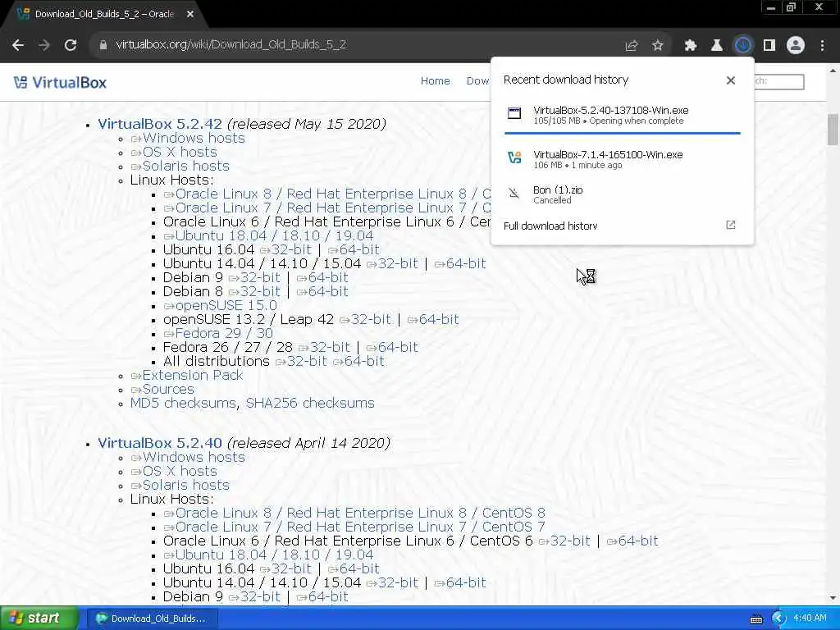The width and height of the screenshot is (840, 630).
Task: Download Oracle Linux 6 CentOS 6 64-bit under 5.2.40
Action: tap(632, 541)
